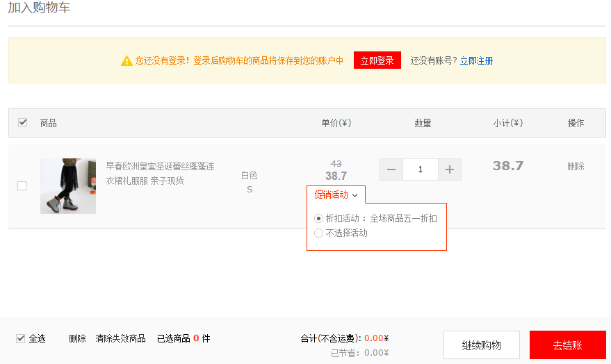The image size is (611, 364).
Task: Select the 折扣活动 全场商品五一折扣 radio option
Action: (x=319, y=218)
